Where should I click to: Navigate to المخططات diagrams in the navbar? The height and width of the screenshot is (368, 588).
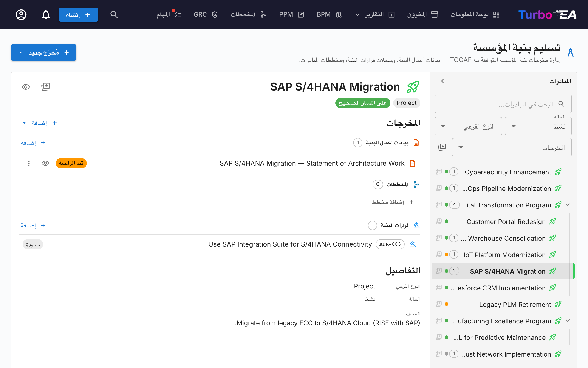click(x=248, y=14)
